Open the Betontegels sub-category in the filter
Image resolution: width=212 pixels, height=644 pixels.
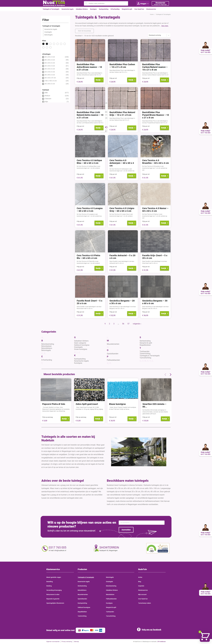tap(48, 35)
